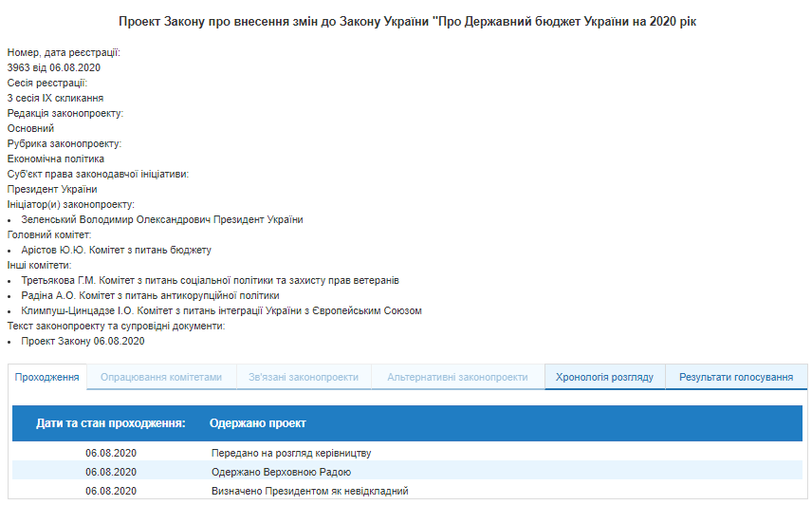Open the Проект Закону 06.08.2020 document link

83,341
